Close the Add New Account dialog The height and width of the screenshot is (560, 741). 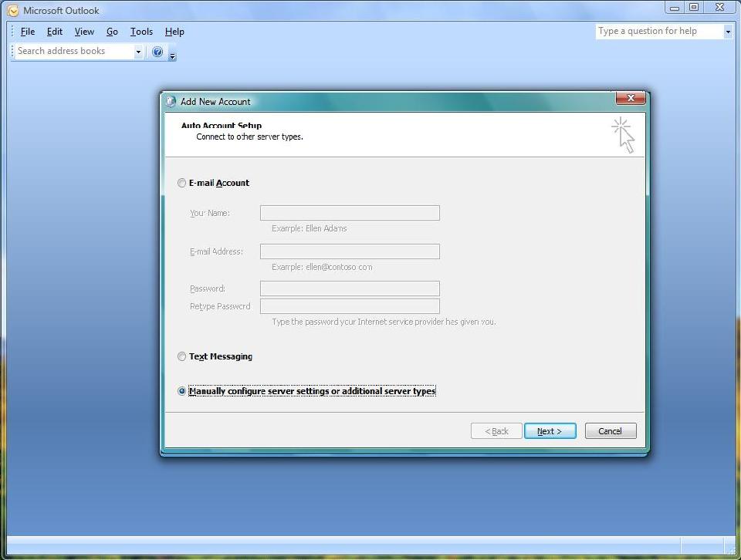(x=631, y=98)
